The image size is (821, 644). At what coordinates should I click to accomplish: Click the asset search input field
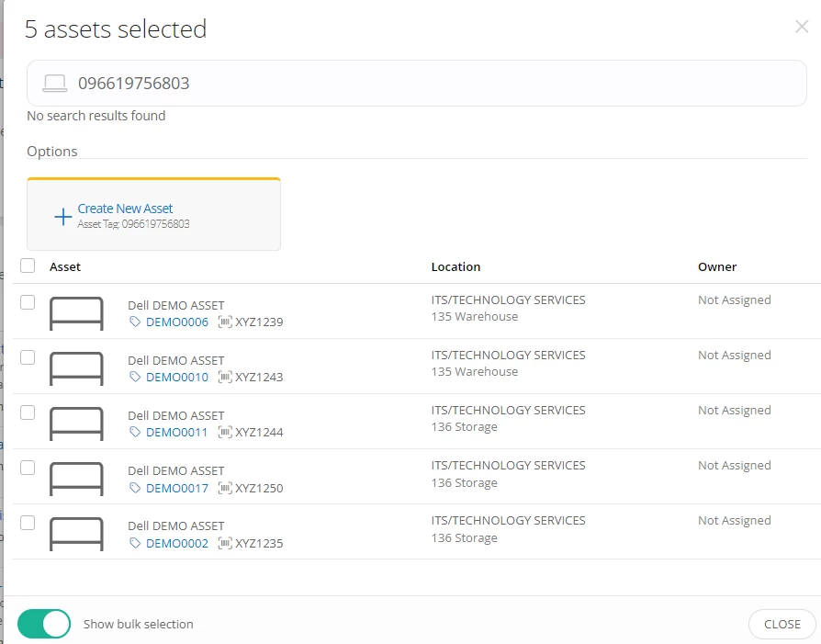coord(432,84)
